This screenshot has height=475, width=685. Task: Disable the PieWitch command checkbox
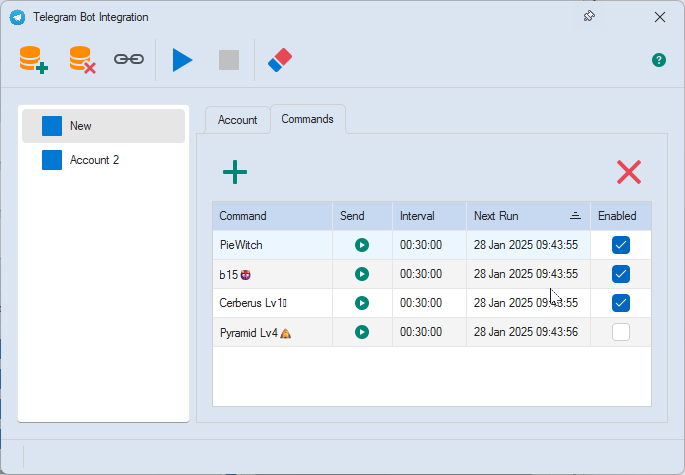[621, 245]
